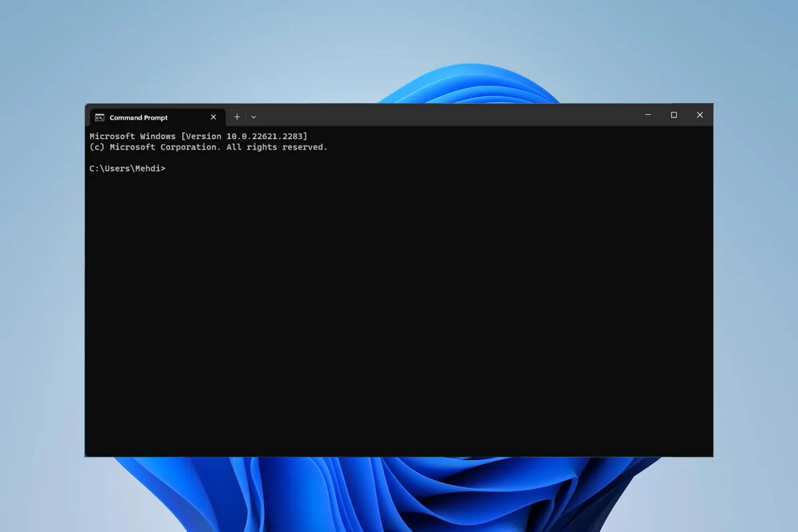Screen dimensions: 798x532
Task: Click the desktop area right of the terminal
Action: 755,279
